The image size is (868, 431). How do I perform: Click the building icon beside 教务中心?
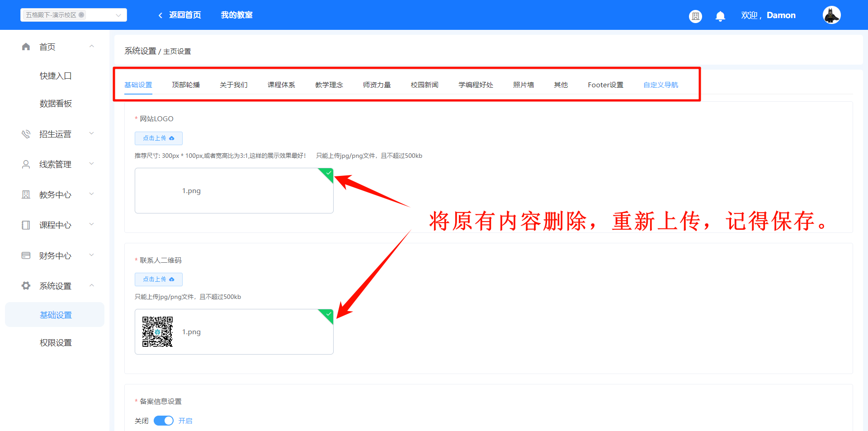point(26,194)
